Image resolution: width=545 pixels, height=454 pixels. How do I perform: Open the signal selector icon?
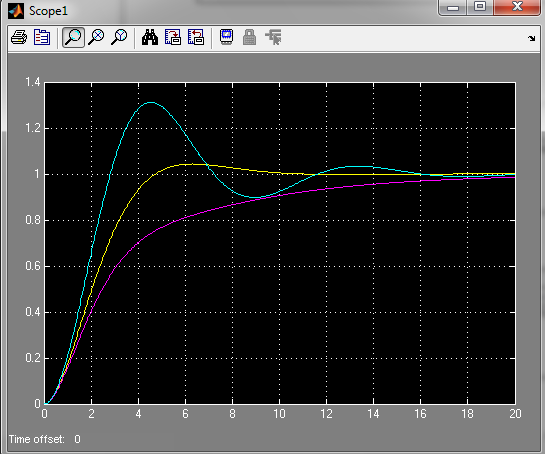[273, 37]
